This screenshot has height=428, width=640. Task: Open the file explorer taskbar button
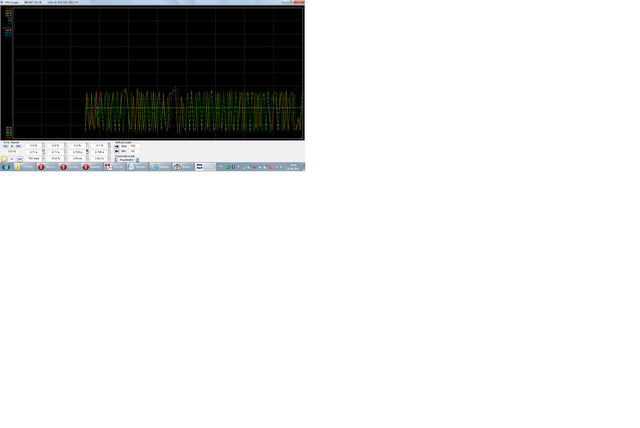[x=24, y=167]
